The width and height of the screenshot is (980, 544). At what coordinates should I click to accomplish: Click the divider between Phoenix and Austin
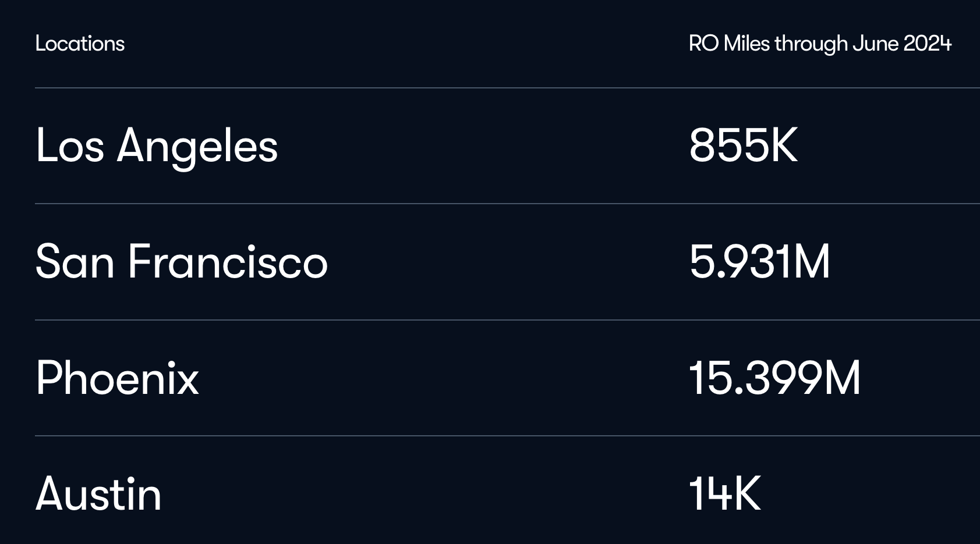[507, 436]
